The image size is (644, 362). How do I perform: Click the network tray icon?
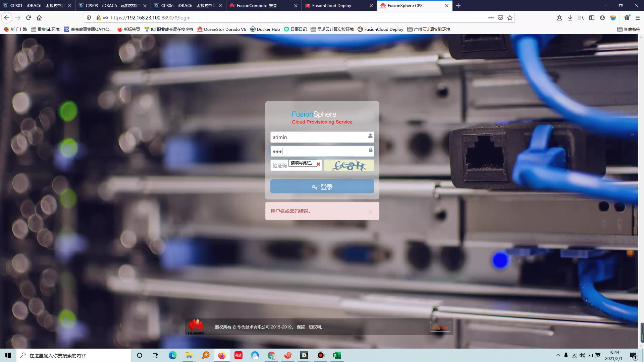(x=575, y=355)
